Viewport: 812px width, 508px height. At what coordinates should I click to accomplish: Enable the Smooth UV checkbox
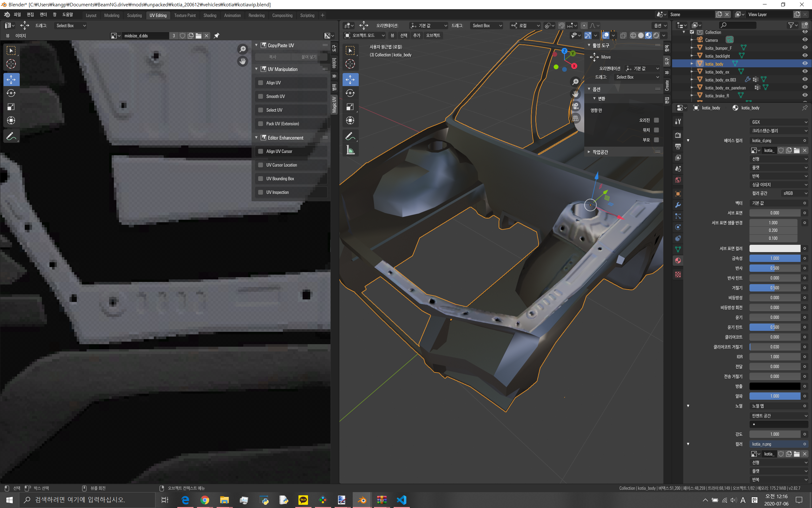tap(260, 97)
